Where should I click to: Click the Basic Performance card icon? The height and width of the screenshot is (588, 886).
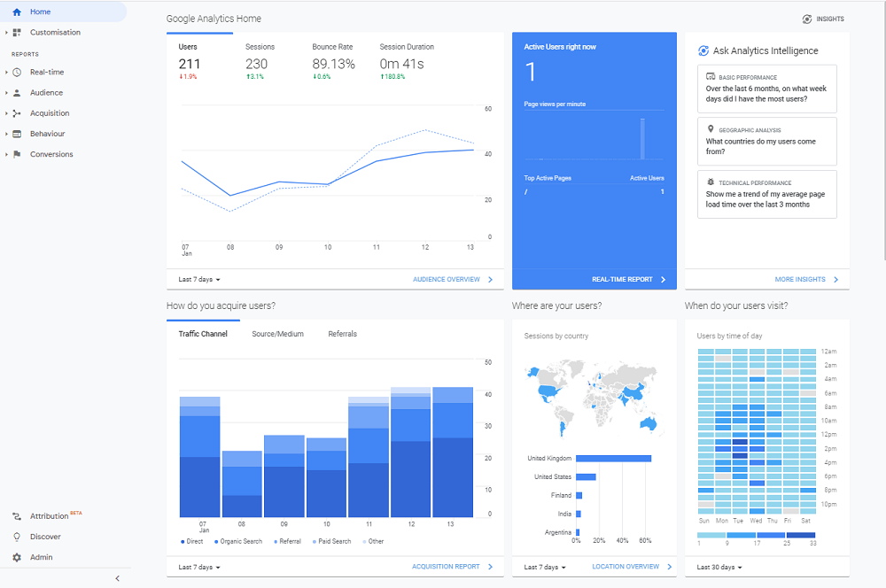pos(711,76)
